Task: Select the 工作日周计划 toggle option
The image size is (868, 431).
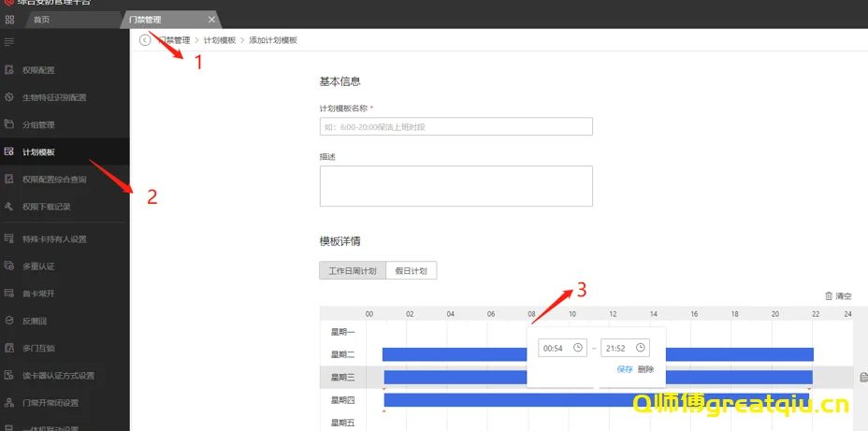Action: [x=352, y=271]
